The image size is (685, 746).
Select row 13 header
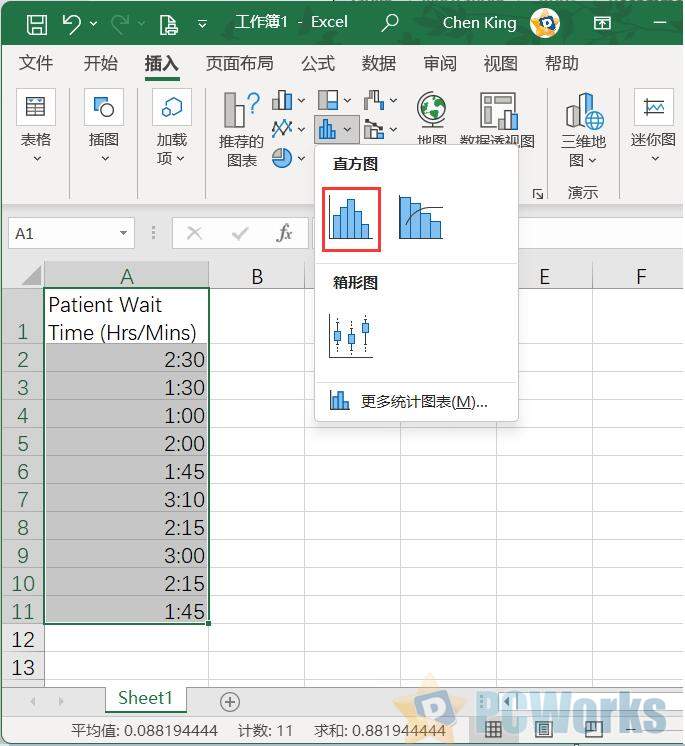pyautogui.click(x=23, y=667)
